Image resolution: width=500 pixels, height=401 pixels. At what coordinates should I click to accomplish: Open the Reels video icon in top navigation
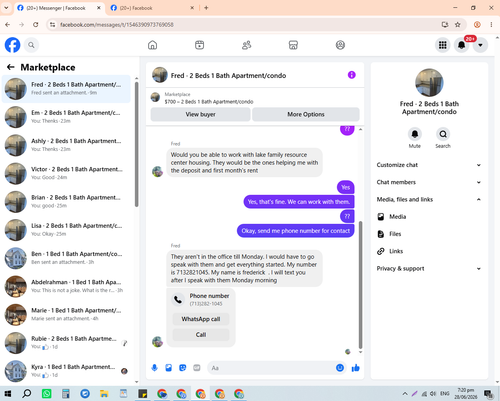coord(199,45)
